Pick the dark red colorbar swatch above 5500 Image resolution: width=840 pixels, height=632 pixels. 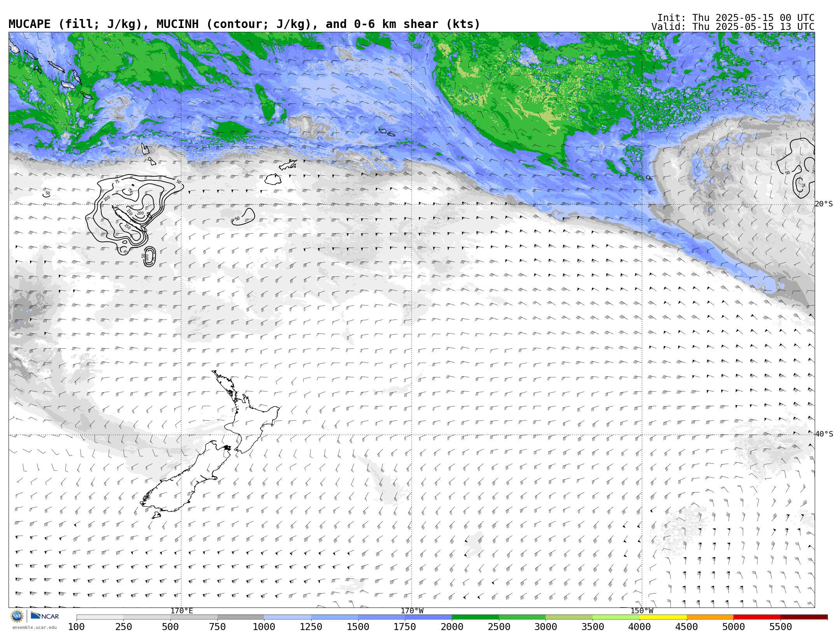pyautogui.click(x=804, y=617)
